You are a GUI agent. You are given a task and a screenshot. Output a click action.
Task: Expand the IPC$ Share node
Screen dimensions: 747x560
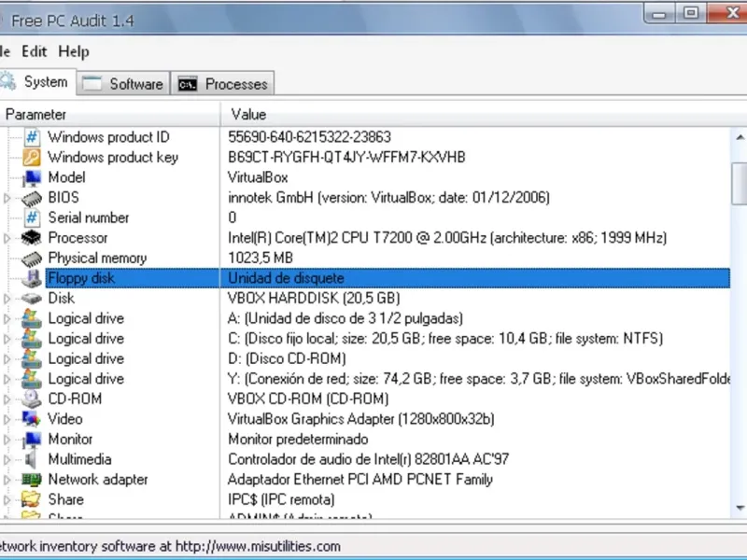[7, 499]
